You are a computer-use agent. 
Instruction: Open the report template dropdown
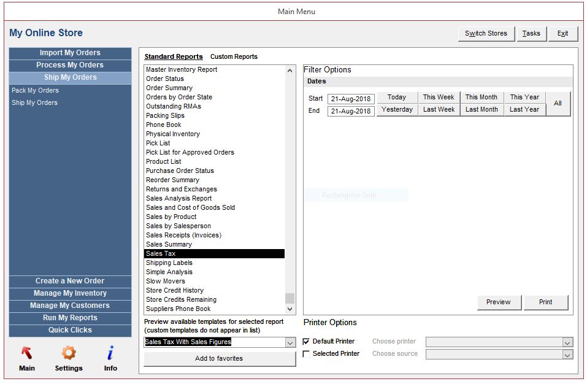pyautogui.click(x=290, y=342)
